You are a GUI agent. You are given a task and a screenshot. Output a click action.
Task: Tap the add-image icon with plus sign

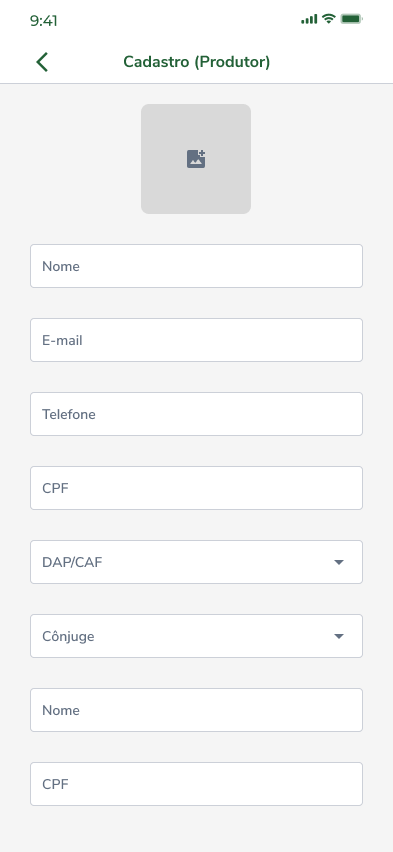click(x=196, y=159)
